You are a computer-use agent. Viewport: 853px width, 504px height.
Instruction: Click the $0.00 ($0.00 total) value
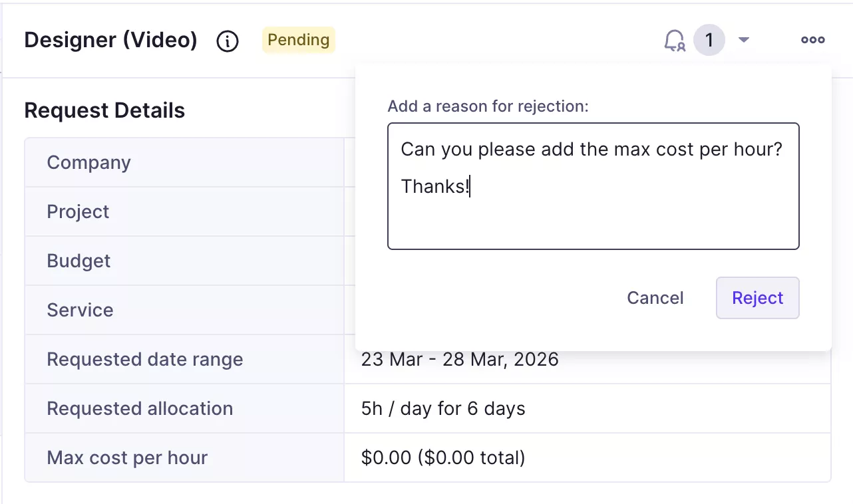point(443,458)
